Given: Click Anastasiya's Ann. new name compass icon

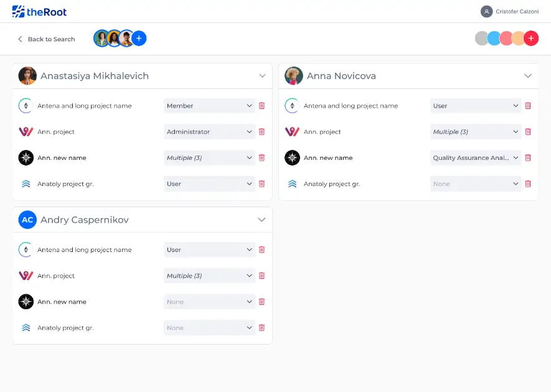Looking at the screenshot, I should 26,158.
